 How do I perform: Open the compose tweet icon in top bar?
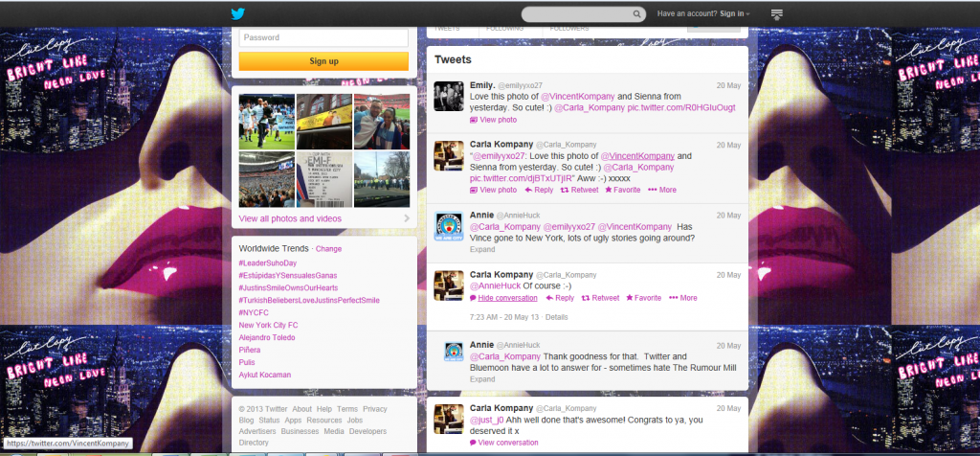(777, 14)
